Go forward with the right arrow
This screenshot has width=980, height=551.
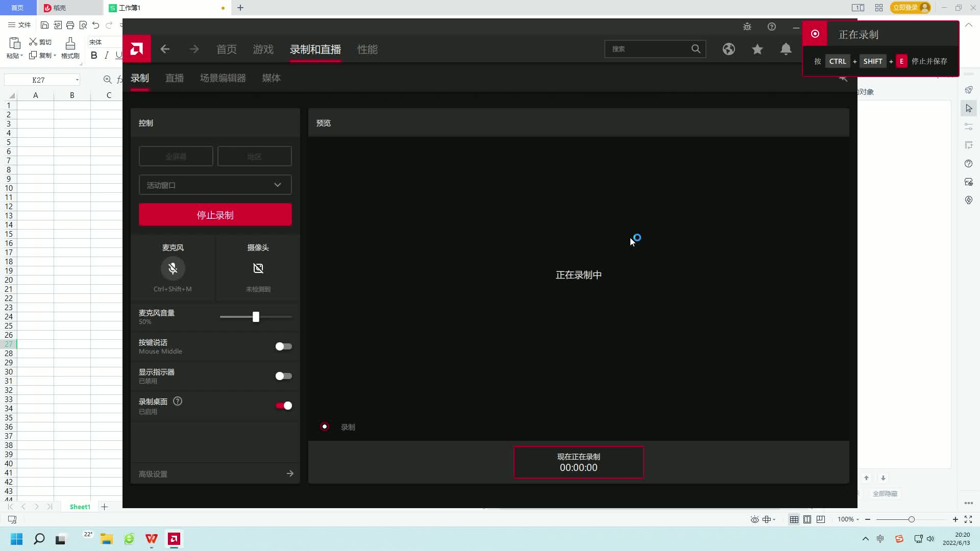pyautogui.click(x=194, y=49)
